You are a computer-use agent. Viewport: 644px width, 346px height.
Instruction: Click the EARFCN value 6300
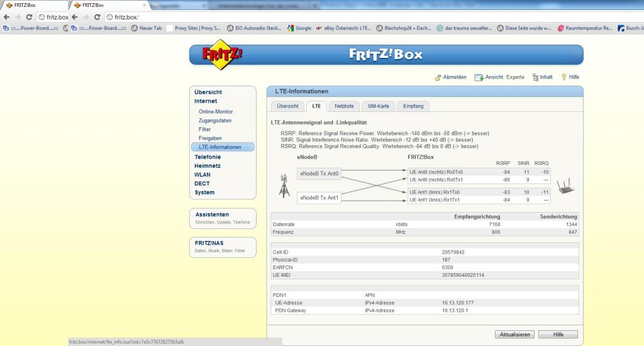pos(447,267)
